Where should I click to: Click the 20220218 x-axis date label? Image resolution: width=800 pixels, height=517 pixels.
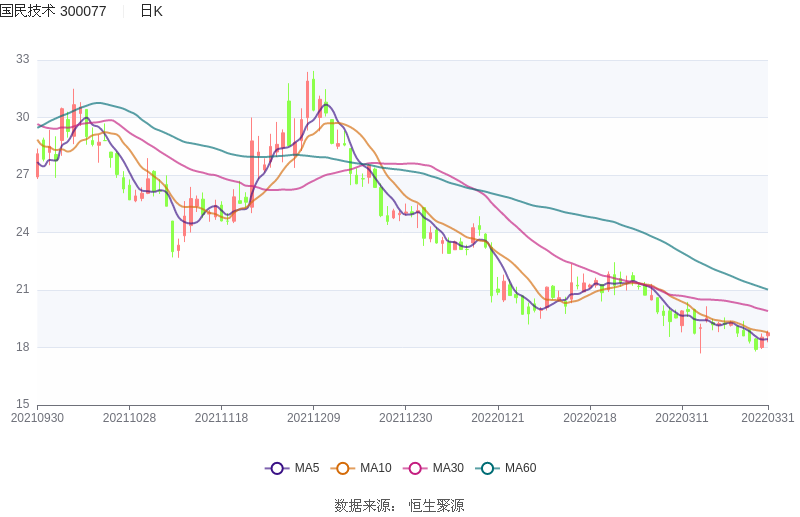(589, 418)
